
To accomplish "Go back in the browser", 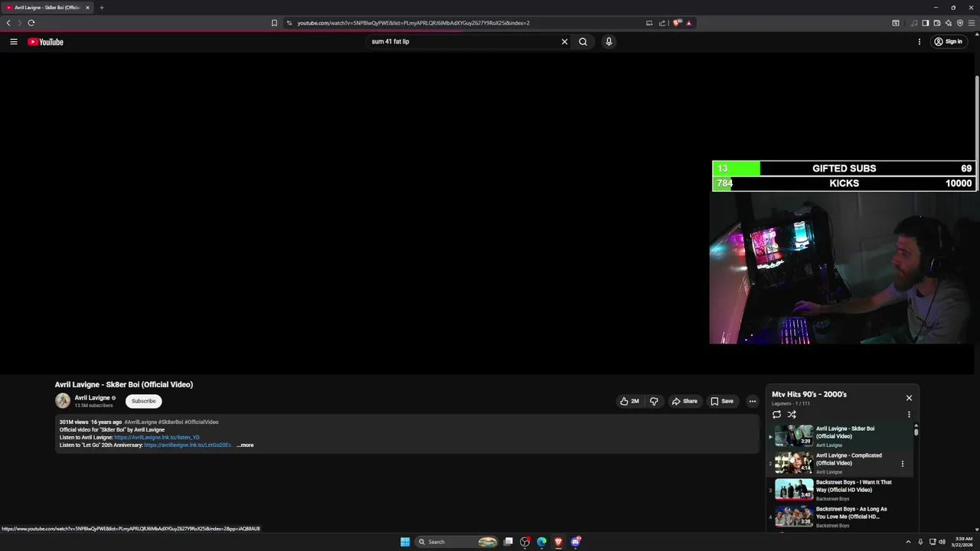I will point(8,23).
